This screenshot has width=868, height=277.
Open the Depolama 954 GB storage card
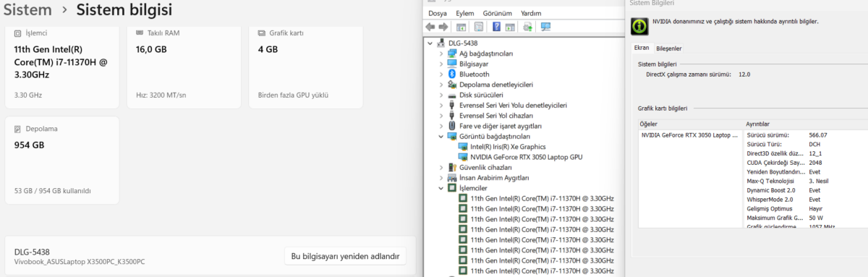[62, 161]
